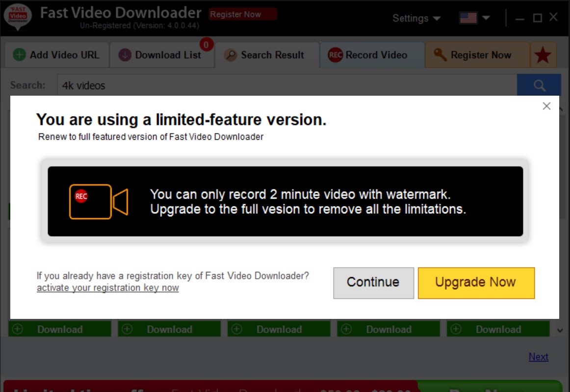Expand the language dropdown arrow
The height and width of the screenshot is (392, 570).
[x=486, y=18]
